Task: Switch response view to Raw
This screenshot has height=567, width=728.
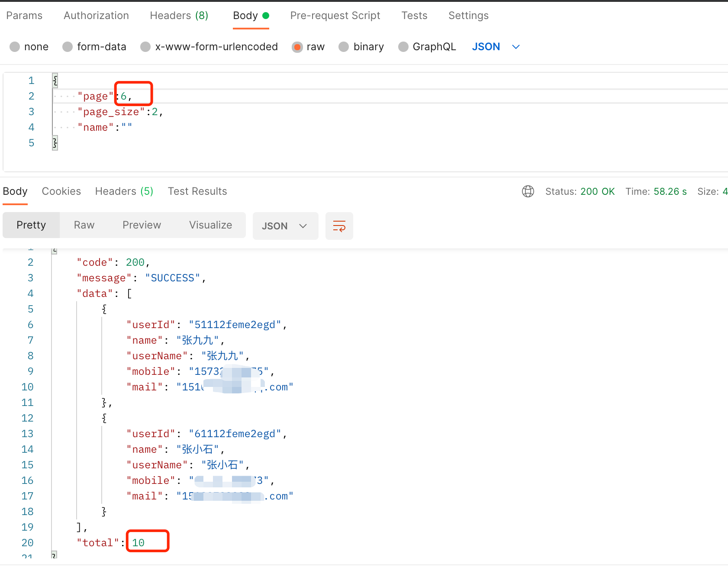Action: [84, 225]
